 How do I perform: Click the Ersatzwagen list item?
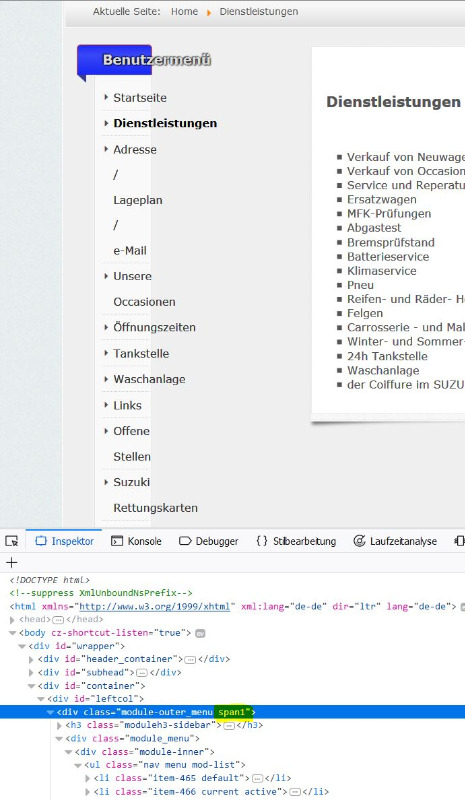tap(382, 199)
